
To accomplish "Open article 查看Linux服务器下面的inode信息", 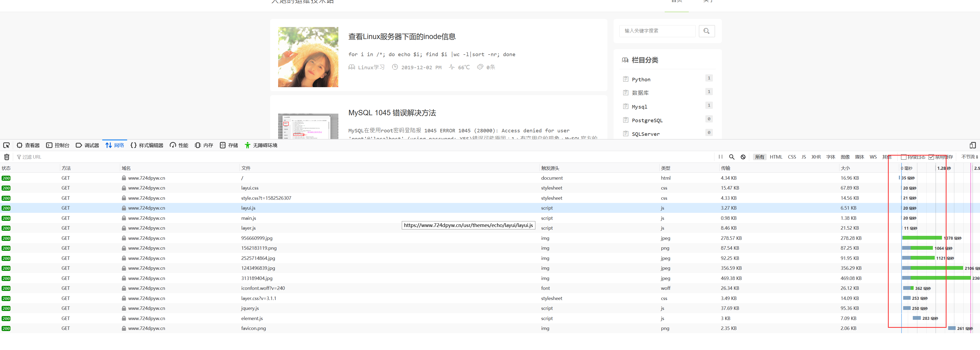I will click(x=402, y=37).
